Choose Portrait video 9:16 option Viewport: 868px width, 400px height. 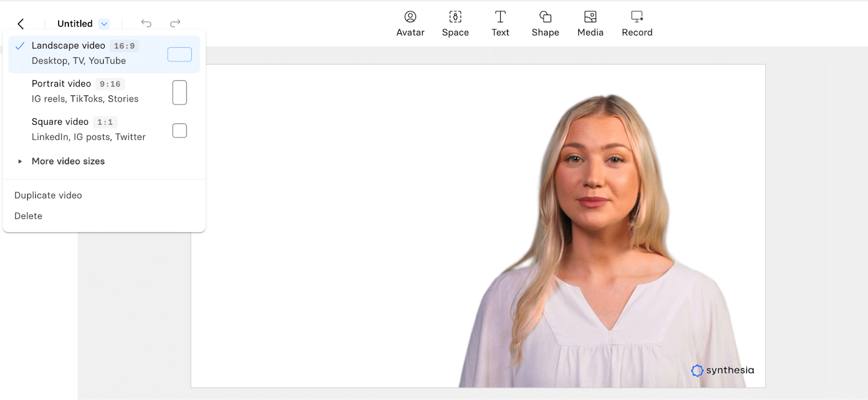coord(104,92)
